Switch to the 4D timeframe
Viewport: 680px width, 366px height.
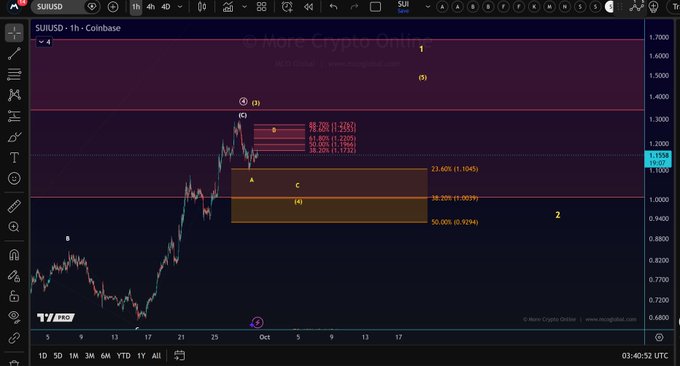(166, 7)
